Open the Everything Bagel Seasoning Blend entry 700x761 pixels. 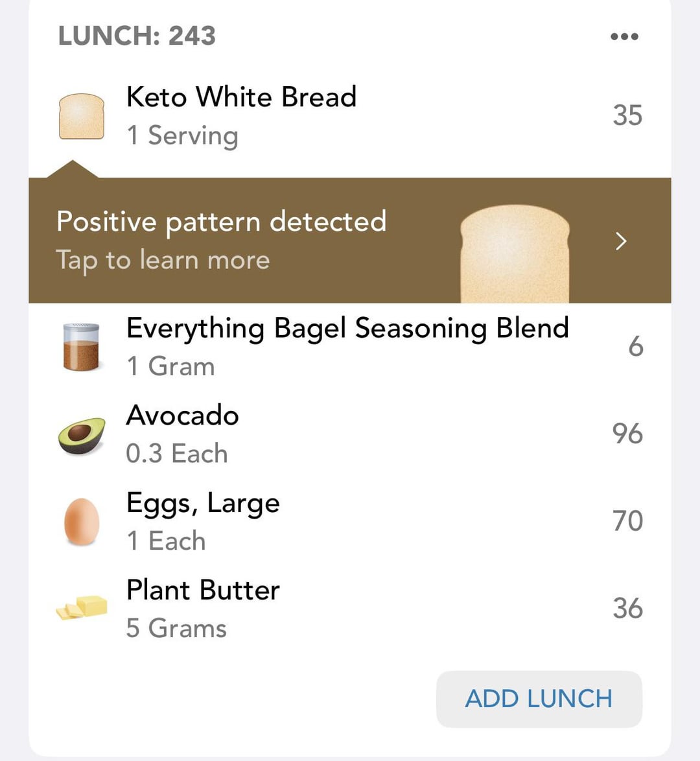349,347
